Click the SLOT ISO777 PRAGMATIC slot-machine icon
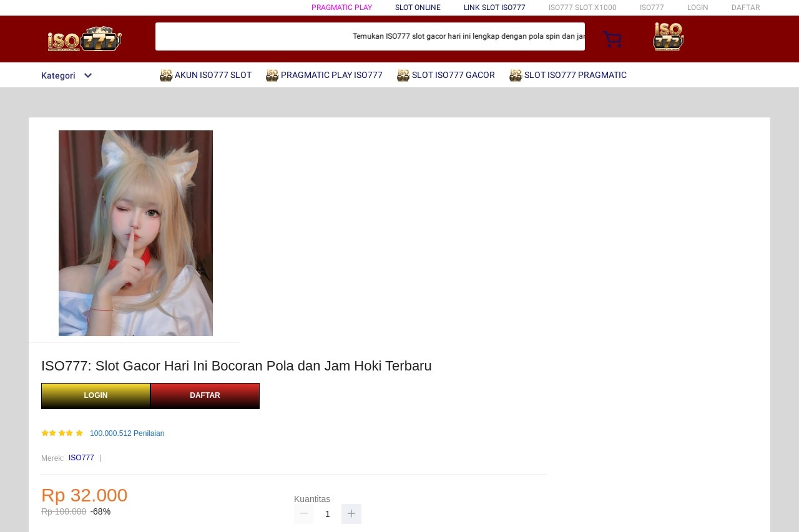Screen dimensions: 799x532 pyautogui.click(x=516, y=75)
